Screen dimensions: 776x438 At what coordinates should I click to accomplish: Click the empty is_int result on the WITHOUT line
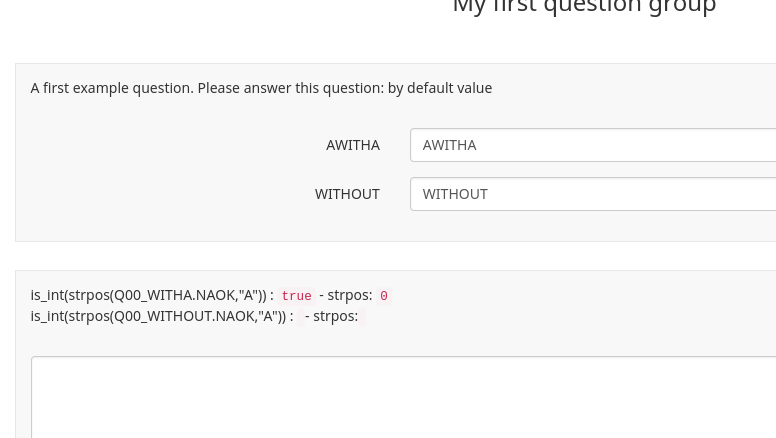pos(300,317)
